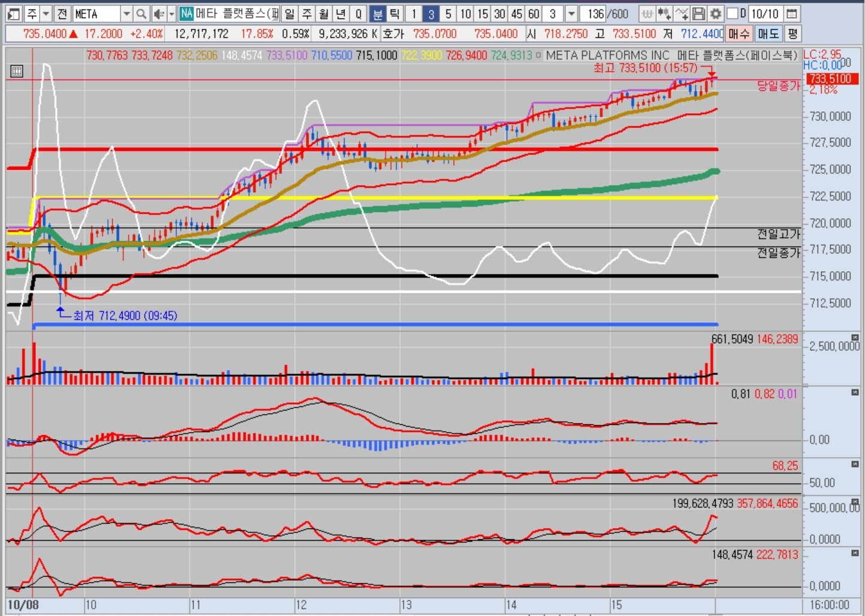
Task: Click the 전일종가 previous close label
Action: coord(778,253)
